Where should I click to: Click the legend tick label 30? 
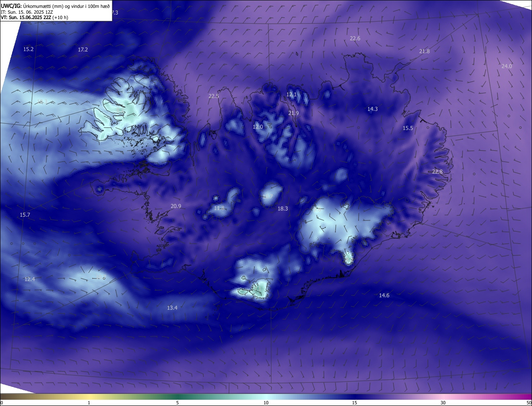click(443, 403)
